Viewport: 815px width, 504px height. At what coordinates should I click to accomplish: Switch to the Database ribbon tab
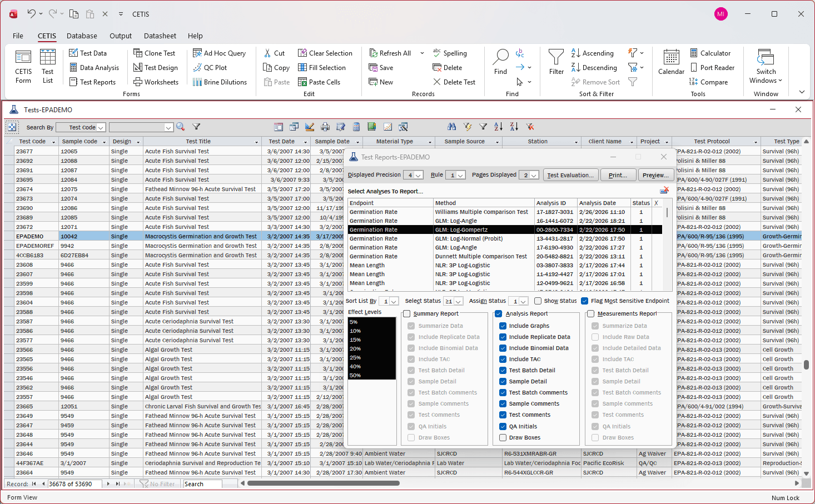click(x=82, y=36)
